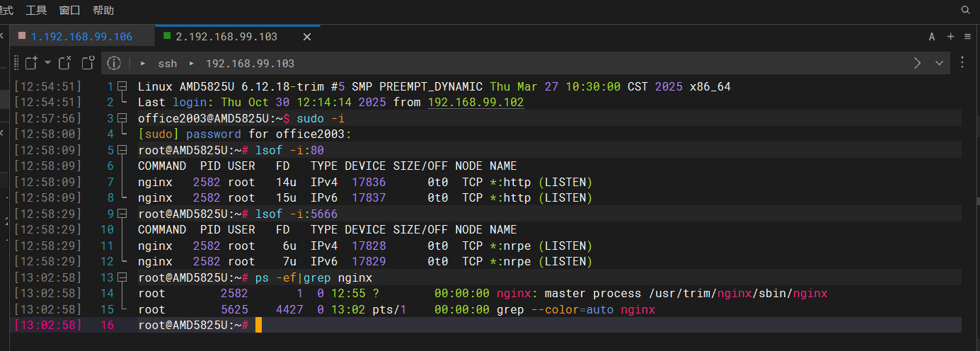The height and width of the screenshot is (351, 980).
Task: Close the 2.192.168.99.103 tab
Action: (x=307, y=37)
